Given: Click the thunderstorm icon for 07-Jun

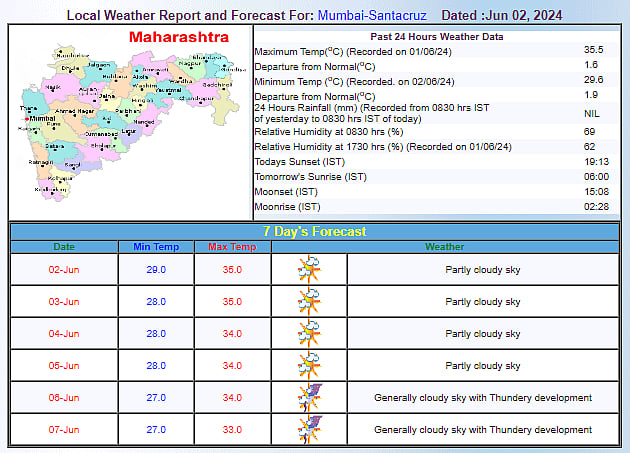Looking at the screenshot, I should coord(309,429).
